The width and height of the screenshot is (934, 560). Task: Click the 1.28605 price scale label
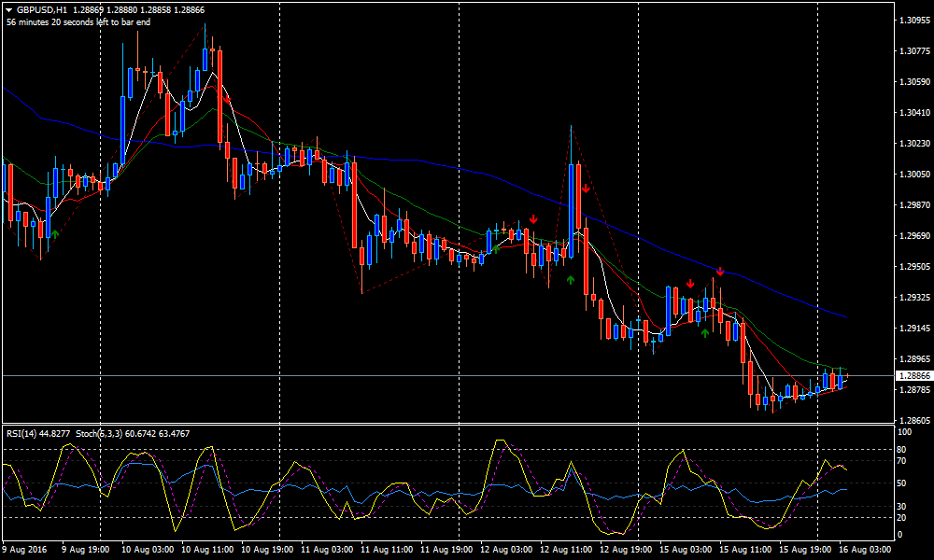pos(913,421)
